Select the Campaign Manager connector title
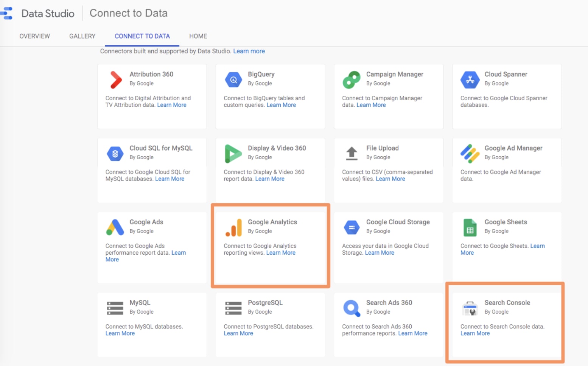 pos(395,74)
